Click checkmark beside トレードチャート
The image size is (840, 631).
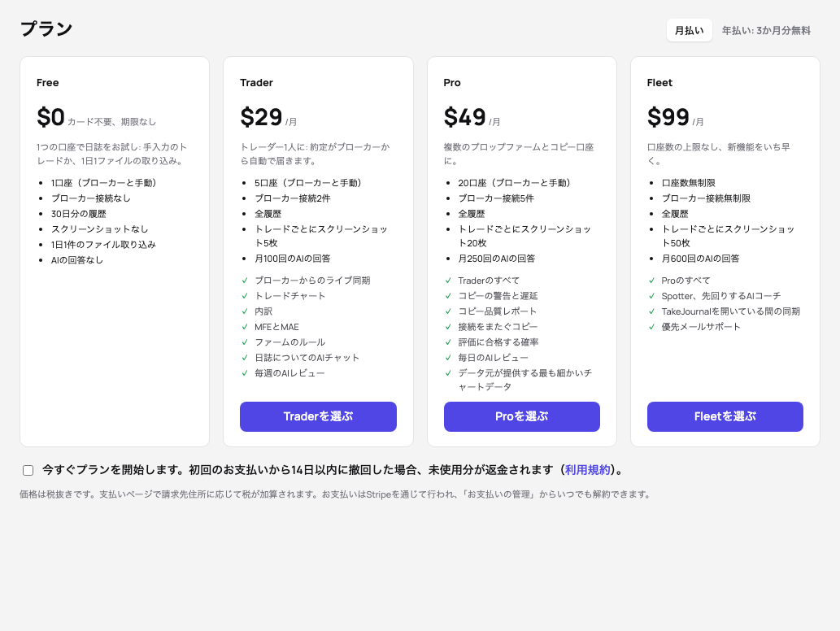[245, 296]
